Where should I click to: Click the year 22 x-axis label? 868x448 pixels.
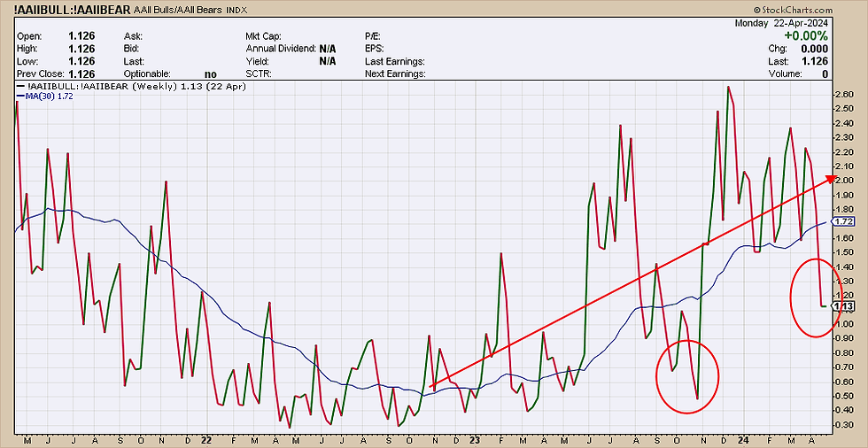(x=205, y=440)
